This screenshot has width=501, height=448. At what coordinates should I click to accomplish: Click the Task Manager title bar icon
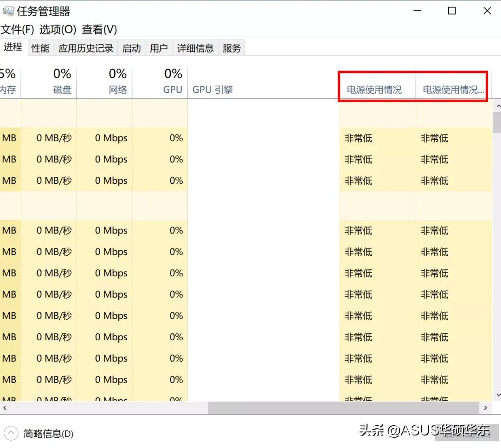tap(10, 10)
